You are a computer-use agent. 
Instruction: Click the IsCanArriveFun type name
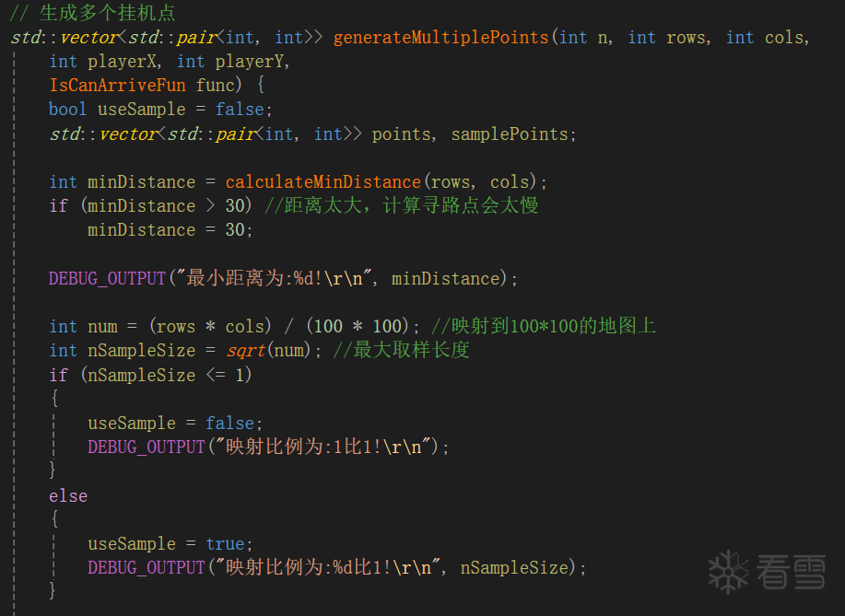(117, 86)
